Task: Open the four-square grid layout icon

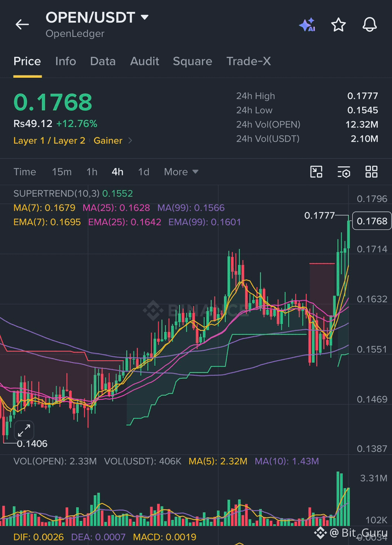Action: (372, 172)
